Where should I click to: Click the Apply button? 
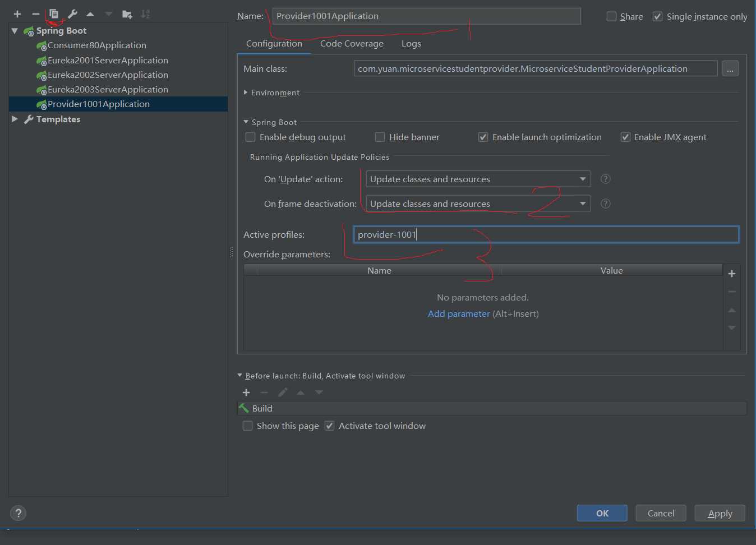720,513
